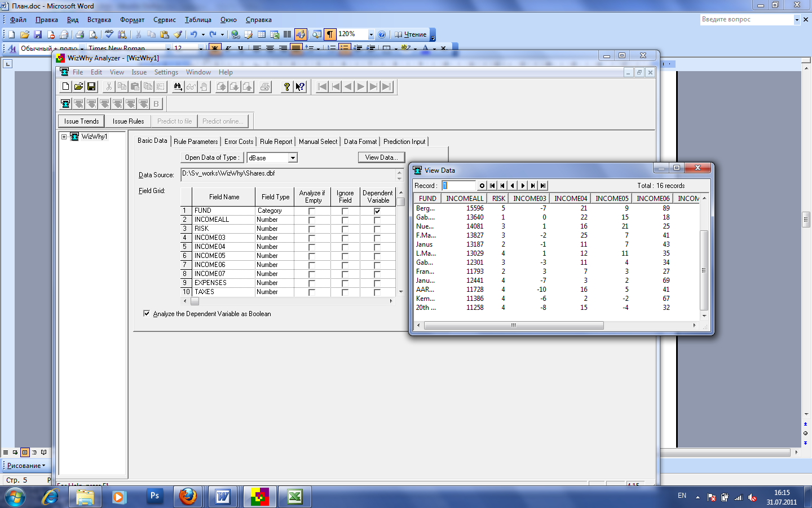Click Word's Spelling check icon

[109, 34]
